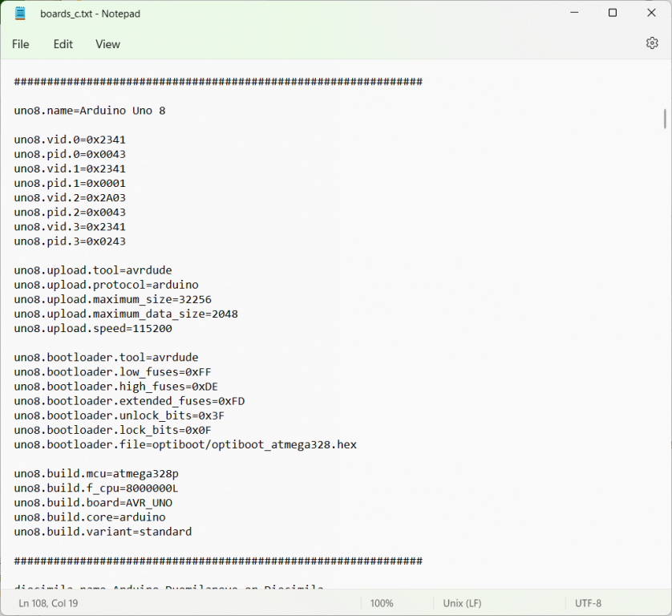The height and width of the screenshot is (616, 672).
Task: Click the 100% zoom level in status bar
Action: [x=382, y=603]
